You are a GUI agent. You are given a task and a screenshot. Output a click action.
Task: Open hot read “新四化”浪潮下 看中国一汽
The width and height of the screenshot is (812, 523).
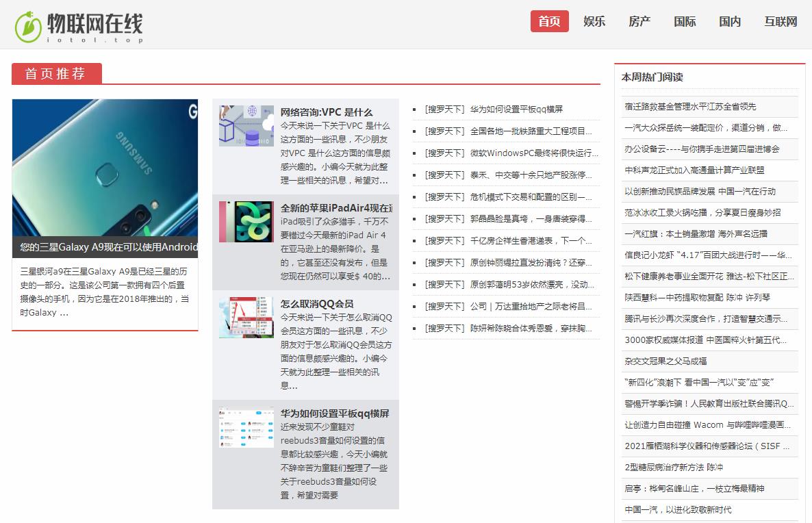click(x=699, y=383)
